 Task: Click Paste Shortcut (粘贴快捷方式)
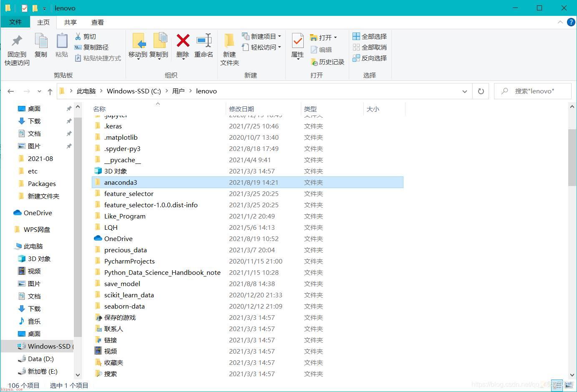[x=98, y=58]
